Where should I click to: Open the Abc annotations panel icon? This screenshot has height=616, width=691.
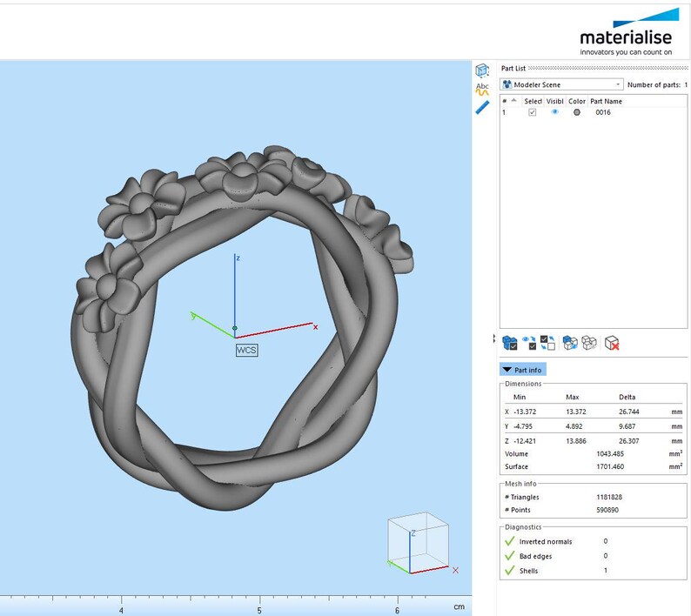(482, 89)
